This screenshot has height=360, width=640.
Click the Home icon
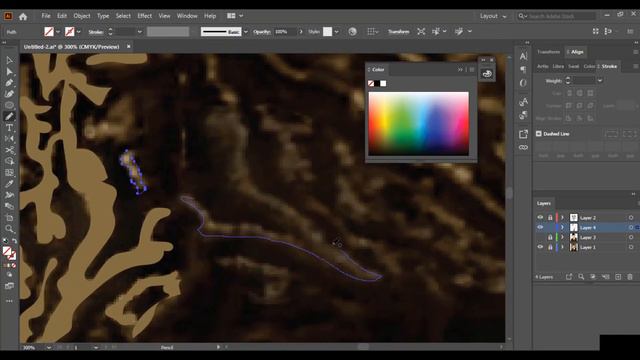23,16
